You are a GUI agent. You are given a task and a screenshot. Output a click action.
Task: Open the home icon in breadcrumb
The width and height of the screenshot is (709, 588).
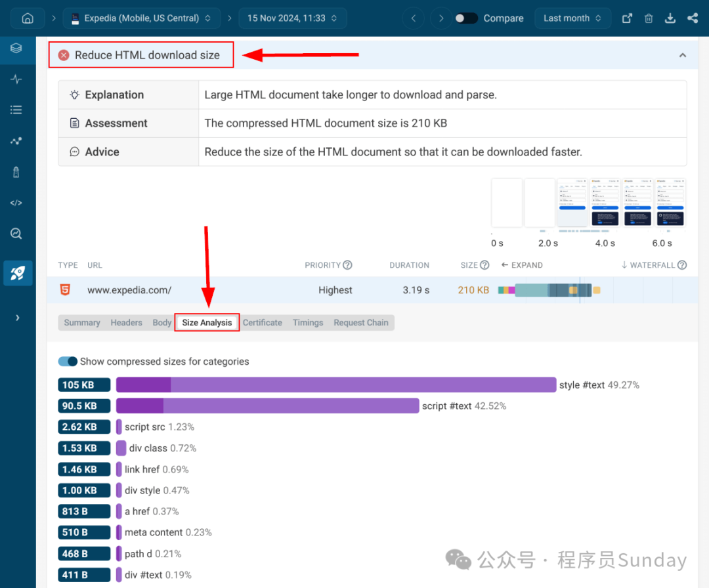click(28, 18)
